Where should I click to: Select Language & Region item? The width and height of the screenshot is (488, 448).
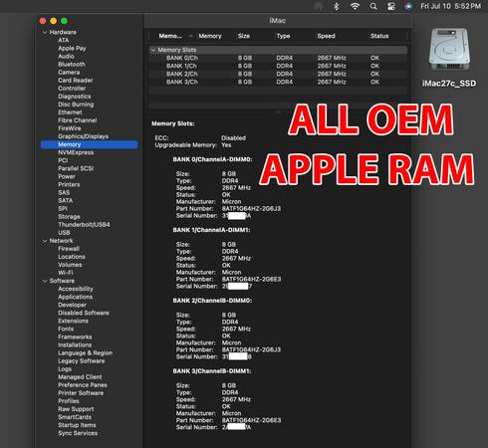point(85,352)
